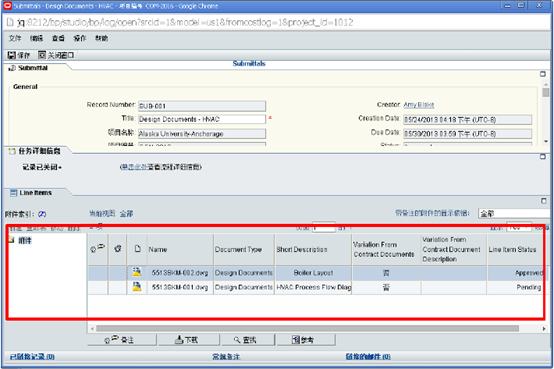Select the 附件 tree item
Image resolution: width=554 pixels, height=369 pixels.
[25, 241]
